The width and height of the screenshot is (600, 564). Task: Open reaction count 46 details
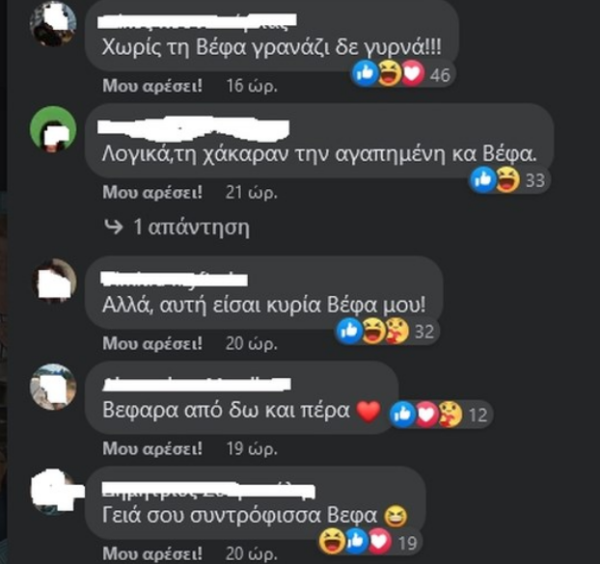pyautogui.click(x=440, y=75)
